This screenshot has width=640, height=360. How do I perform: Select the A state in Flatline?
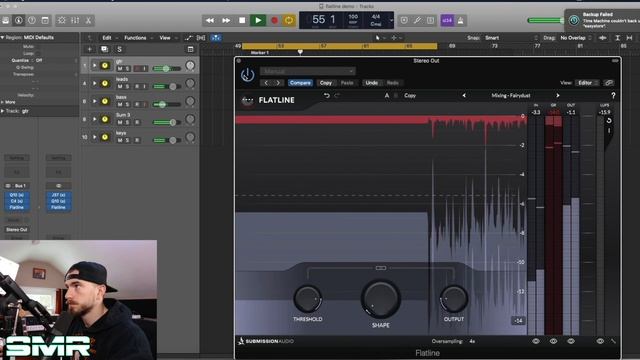tap(387, 96)
